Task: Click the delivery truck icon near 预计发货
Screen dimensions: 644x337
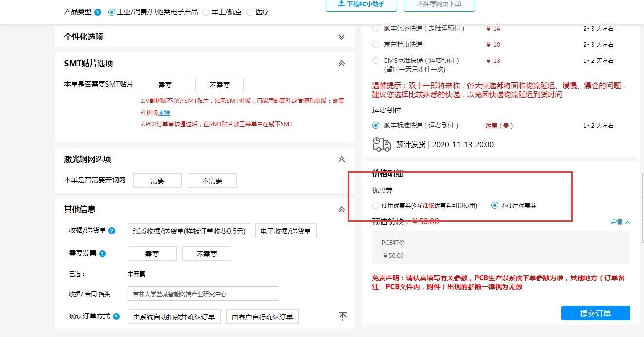Action: (382, 144)
